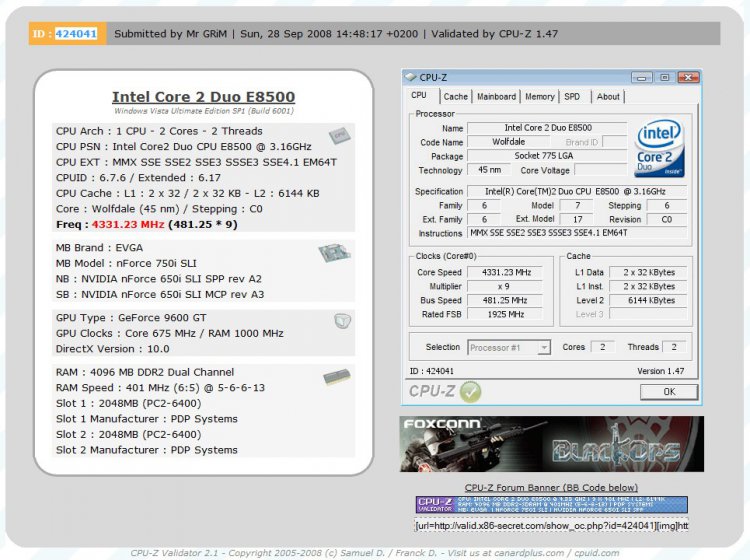Open the About tab

coord(608,97)
